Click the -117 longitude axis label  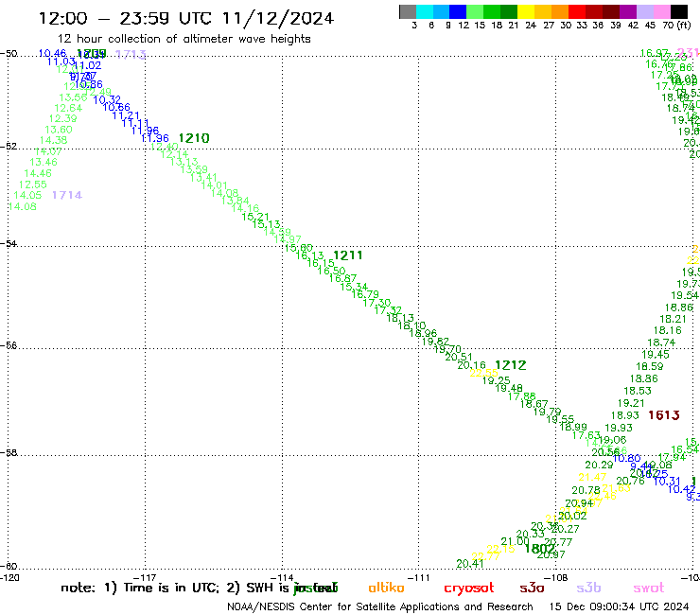145,577
